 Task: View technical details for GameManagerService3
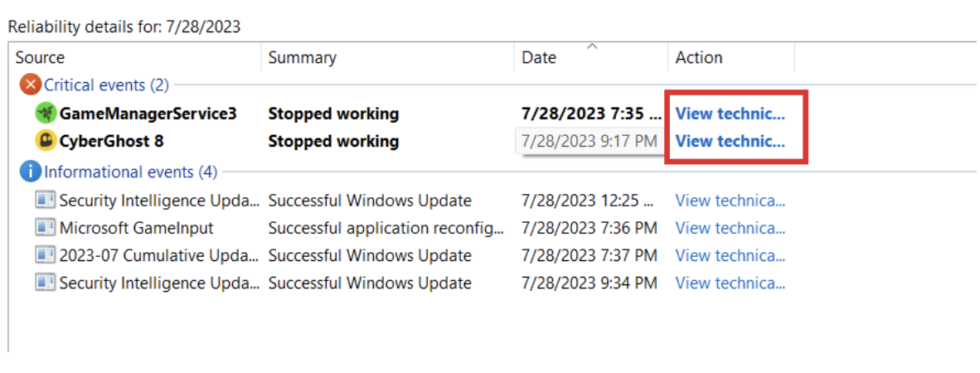[x=730, y=114]
